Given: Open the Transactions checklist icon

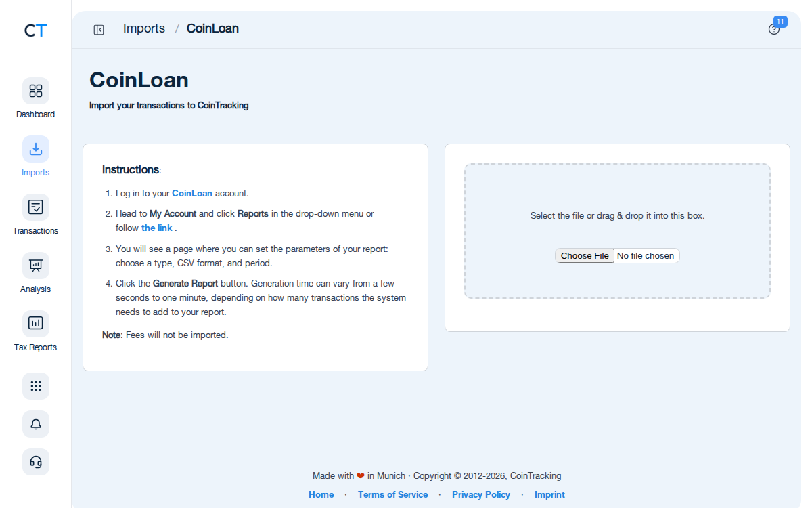Looking at the screenshot, I should coord(36,207).
